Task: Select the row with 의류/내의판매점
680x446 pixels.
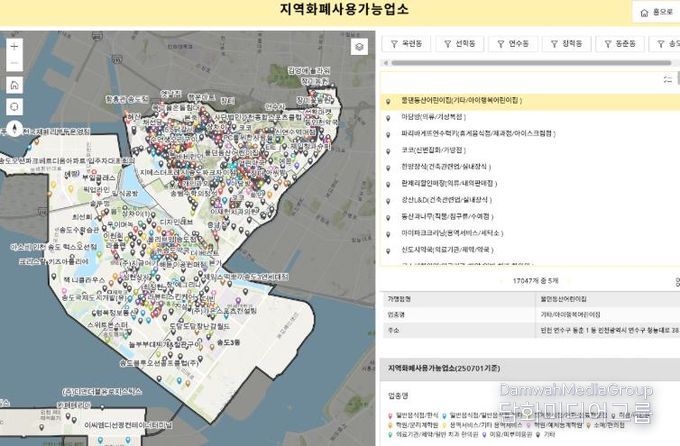Action: [x=530, y=184]
